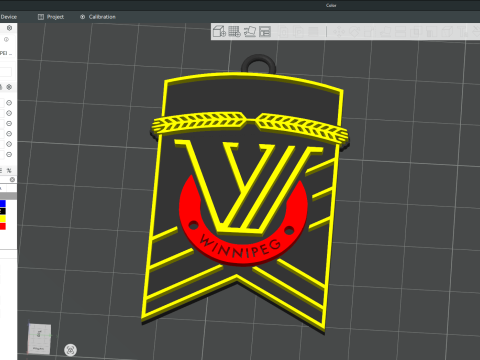
Task: Click the greyed Split to parts icon
Action: [299, 32]
